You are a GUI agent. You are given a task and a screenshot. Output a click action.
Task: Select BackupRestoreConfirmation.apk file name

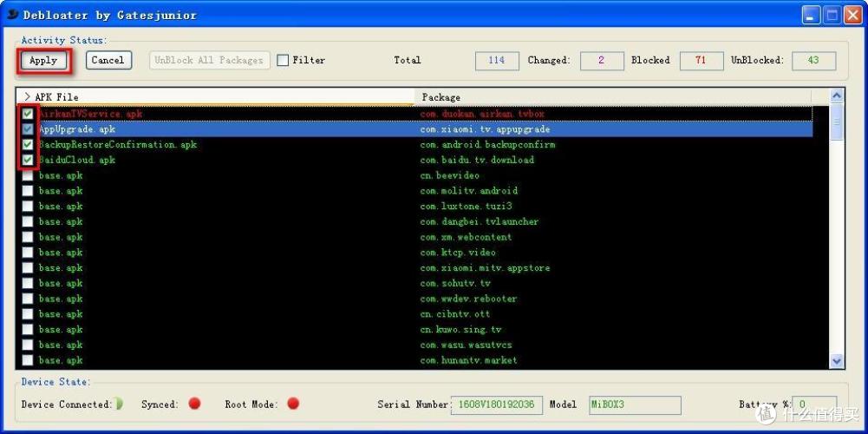click(x=117, y=145)
